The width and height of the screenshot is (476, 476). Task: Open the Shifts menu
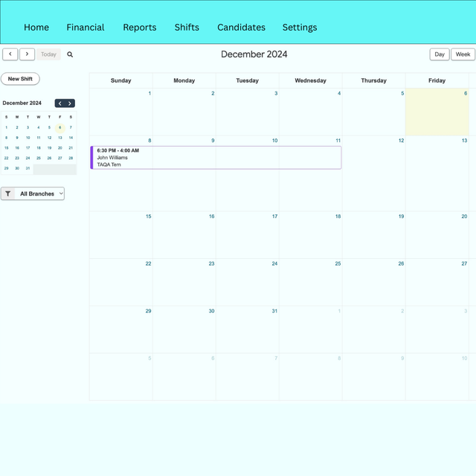tap(187, 28)
